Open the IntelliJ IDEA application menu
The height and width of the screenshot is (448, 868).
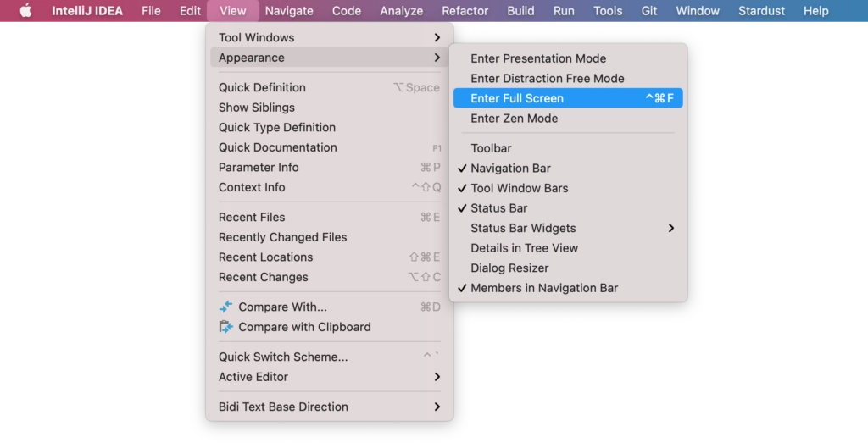click(x=87, y=10)
